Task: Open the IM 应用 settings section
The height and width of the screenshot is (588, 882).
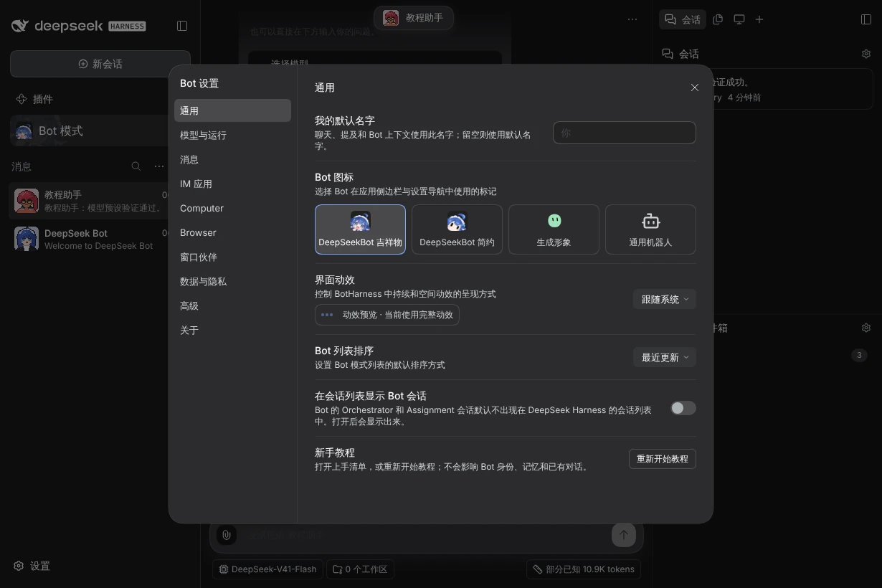Action: click(232, 184)
